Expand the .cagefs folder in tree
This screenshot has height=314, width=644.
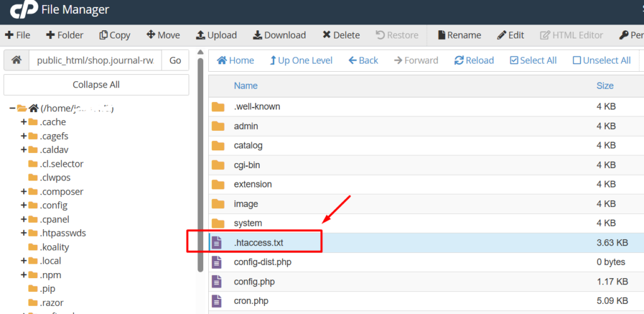coord(23,136)
